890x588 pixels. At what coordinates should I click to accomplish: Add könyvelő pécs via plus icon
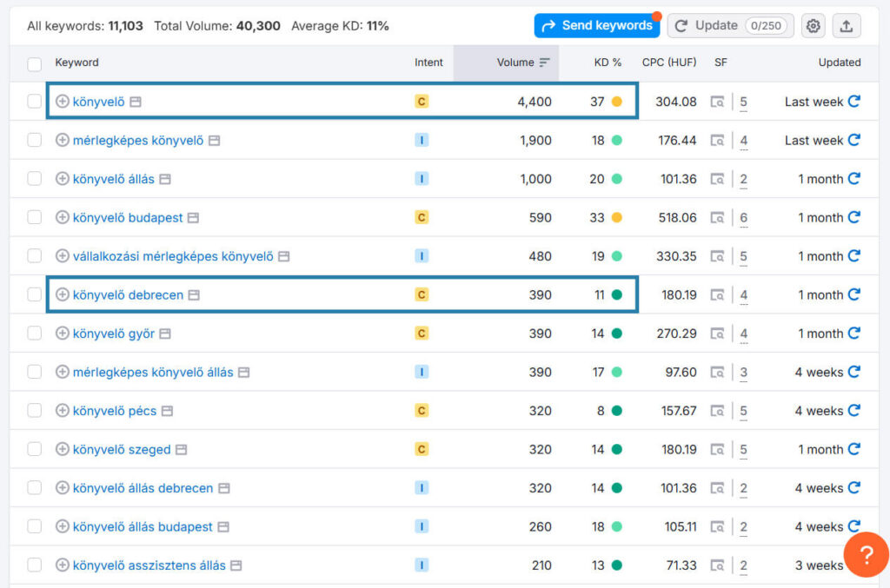[x=63, y=411]
